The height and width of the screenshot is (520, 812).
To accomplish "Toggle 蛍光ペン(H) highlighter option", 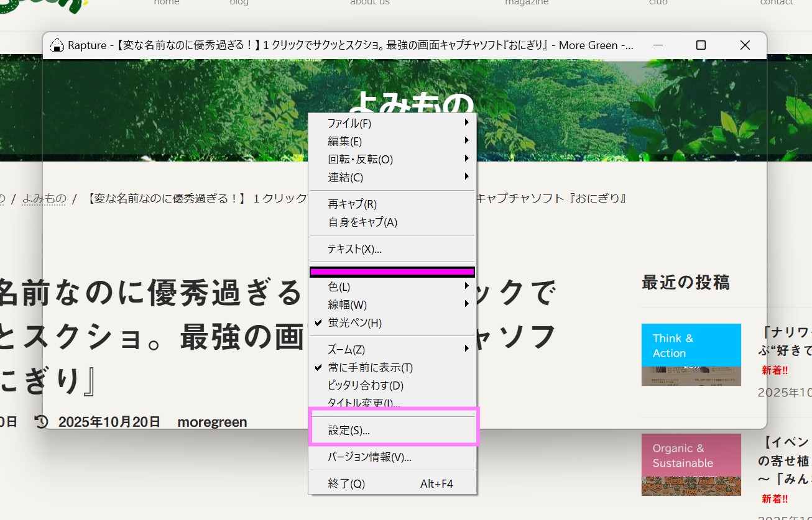I will click(354, 322).
